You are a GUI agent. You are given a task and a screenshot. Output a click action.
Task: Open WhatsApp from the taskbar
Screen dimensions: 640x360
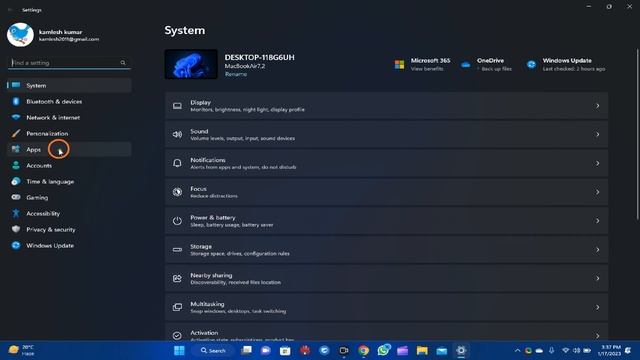click(383, 350)
